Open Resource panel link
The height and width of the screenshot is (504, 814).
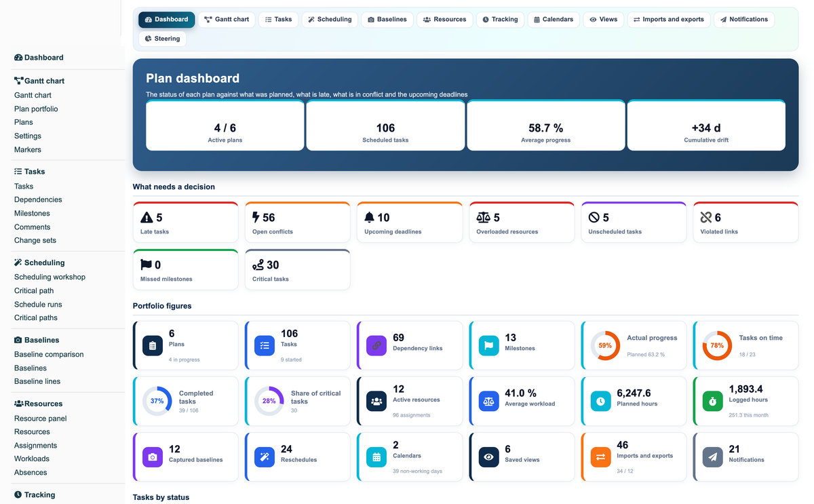click(41, 419)
